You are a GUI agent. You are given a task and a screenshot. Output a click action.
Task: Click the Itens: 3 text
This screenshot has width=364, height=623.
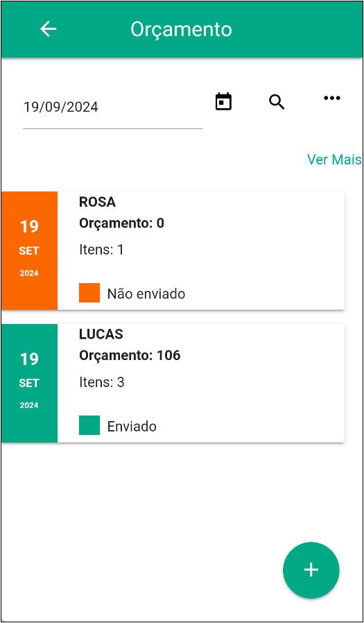click(x=102, y=382)
